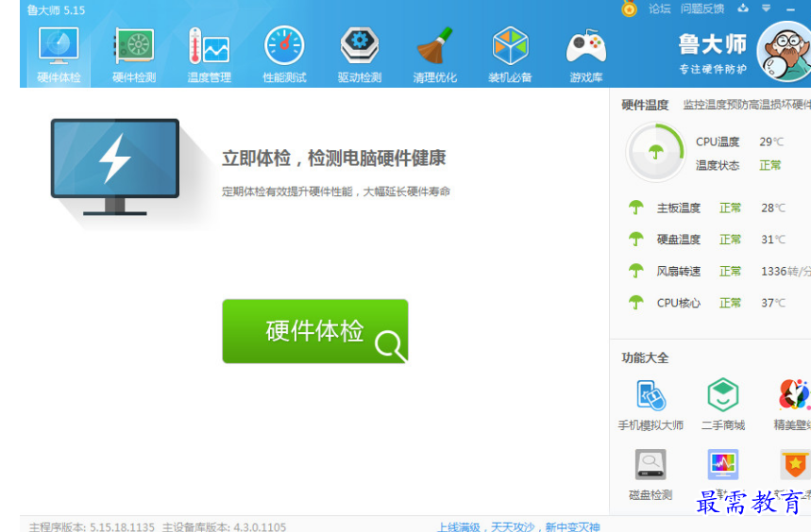Screen dimensions: 811x532
Task: Click the skin/theme icon in title bar
Action: click(743, 8)
